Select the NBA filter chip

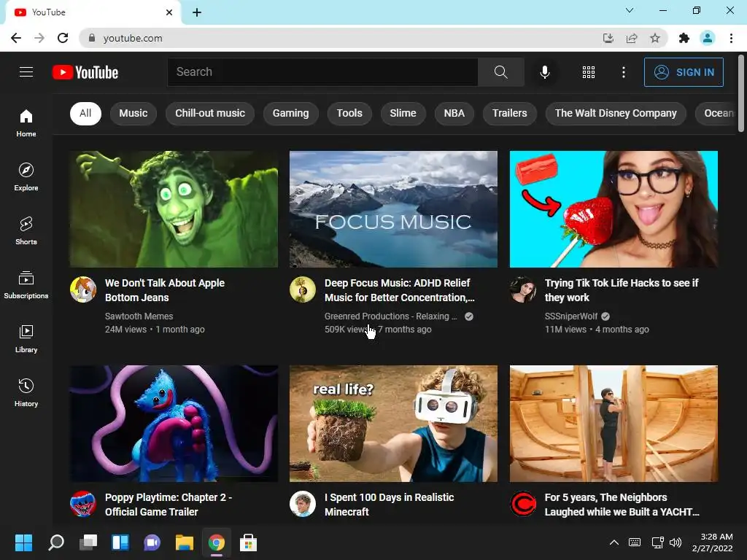pos(454,113)
